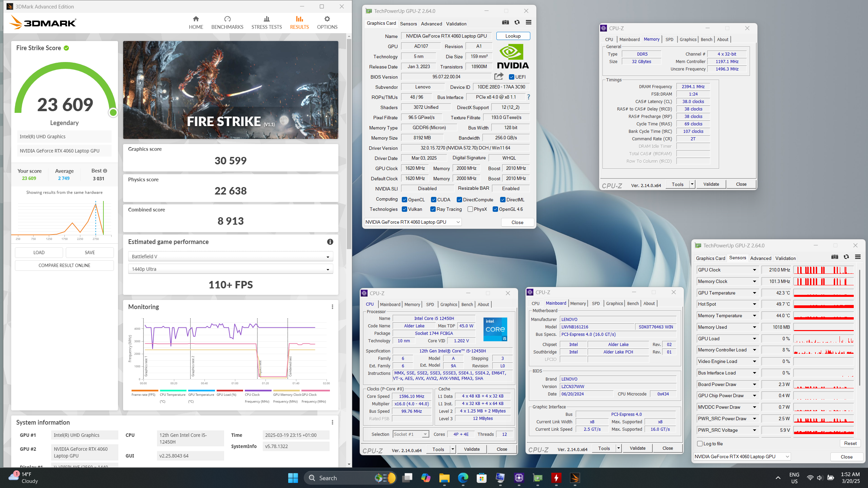Take screenshot in GPU-Z Graphics Card window

[x=506, y=22]
